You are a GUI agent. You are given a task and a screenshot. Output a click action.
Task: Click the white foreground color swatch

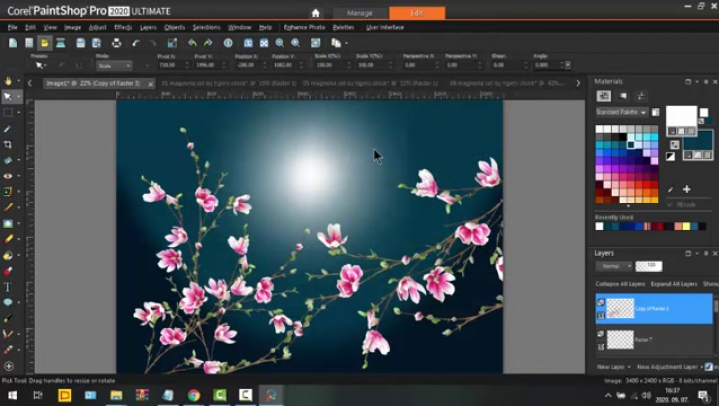coord(680,116)
